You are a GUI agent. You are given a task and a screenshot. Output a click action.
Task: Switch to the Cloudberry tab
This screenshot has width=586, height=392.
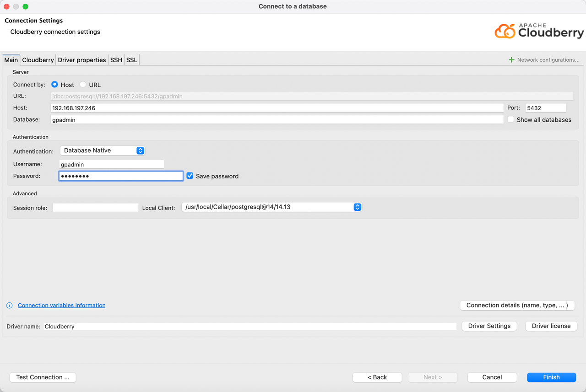[38, 60]
